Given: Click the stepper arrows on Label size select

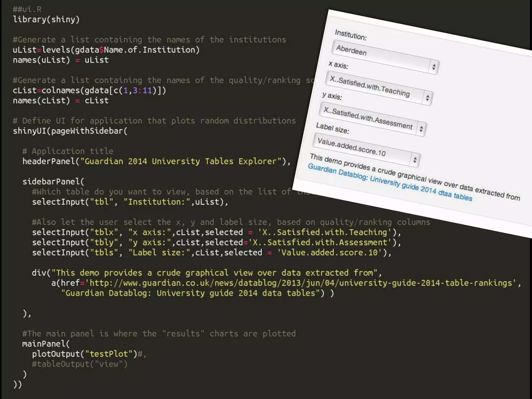Looking at the screenshot, I should coord(415,159).
